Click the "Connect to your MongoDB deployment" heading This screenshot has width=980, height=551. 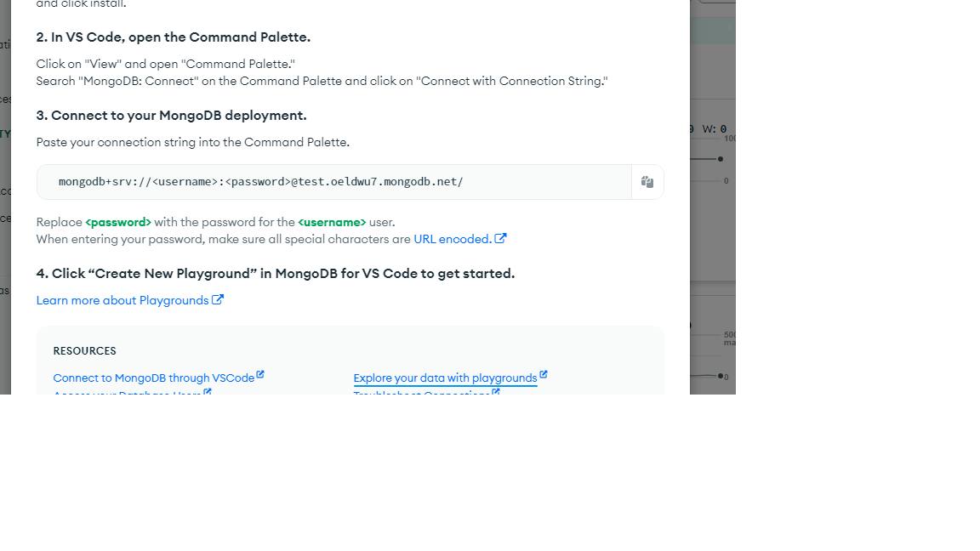pos(171,116)
